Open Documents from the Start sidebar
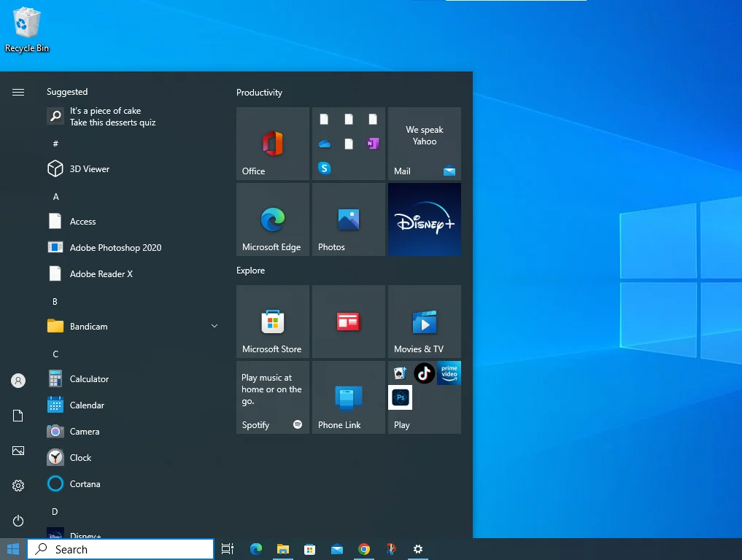Viewport: 742px width, 560px height. (18, 416)
